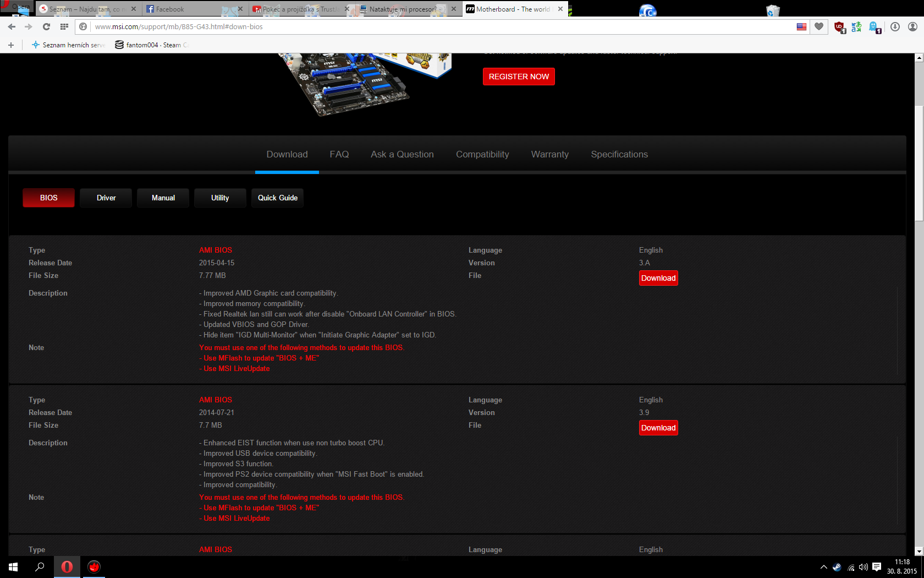Open the fantom004 Steam bookmark
The width and height of the screenshot is (924, 578).
tap(152, 45)
